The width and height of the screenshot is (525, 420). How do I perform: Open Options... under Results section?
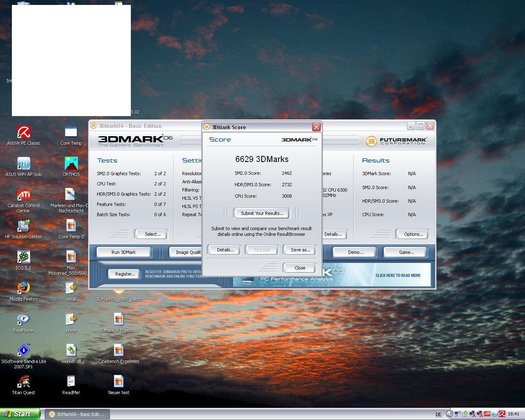[413, 234]
